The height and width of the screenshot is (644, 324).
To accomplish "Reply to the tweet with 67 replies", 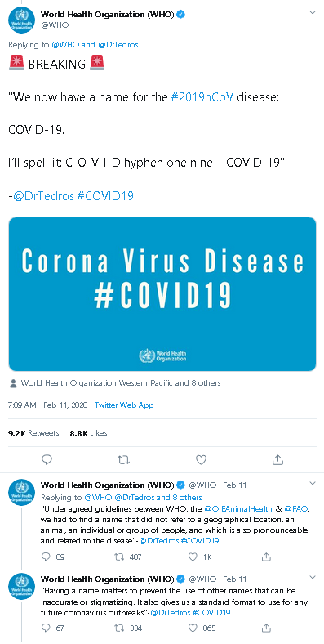I will [47, 628].
